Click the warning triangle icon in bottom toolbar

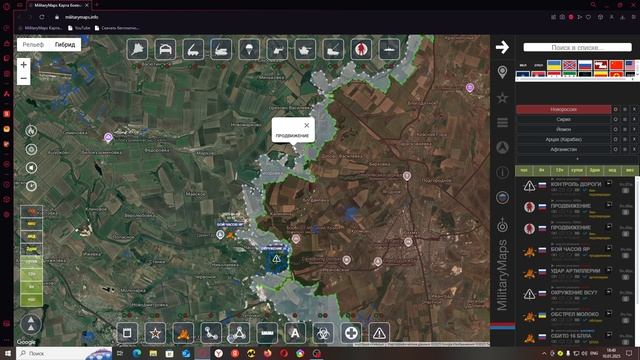[379, 333]
